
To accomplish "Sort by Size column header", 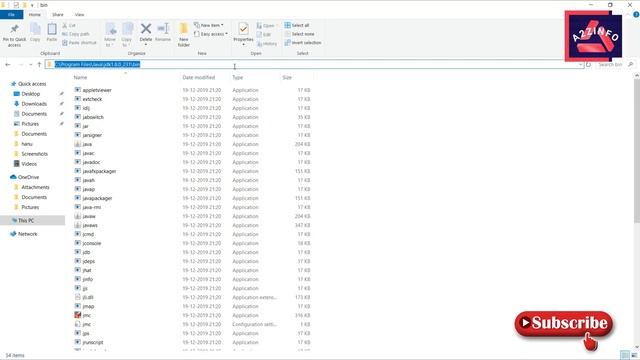I will (x=287, y=78).
